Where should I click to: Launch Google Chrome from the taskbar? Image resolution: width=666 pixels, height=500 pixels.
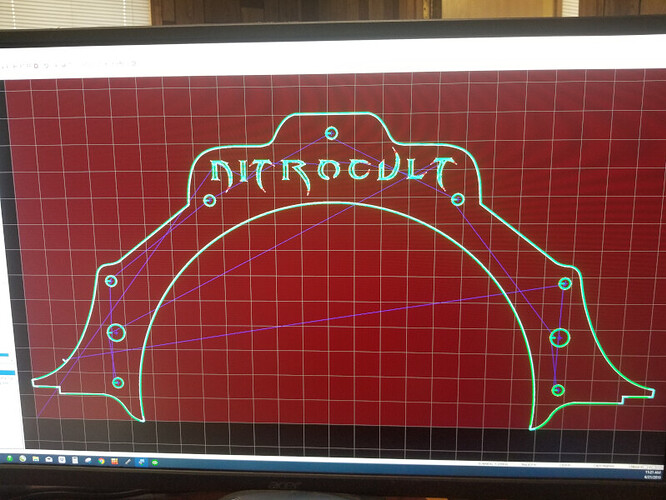(x=102, y=461)
